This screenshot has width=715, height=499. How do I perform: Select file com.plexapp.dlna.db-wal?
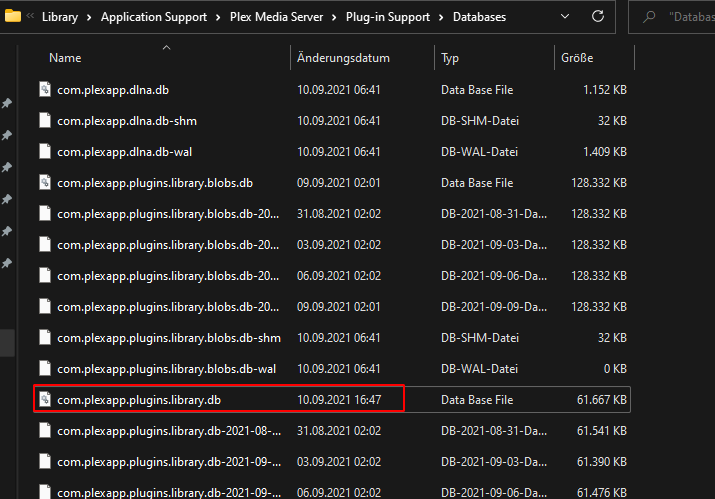[124, 152]
